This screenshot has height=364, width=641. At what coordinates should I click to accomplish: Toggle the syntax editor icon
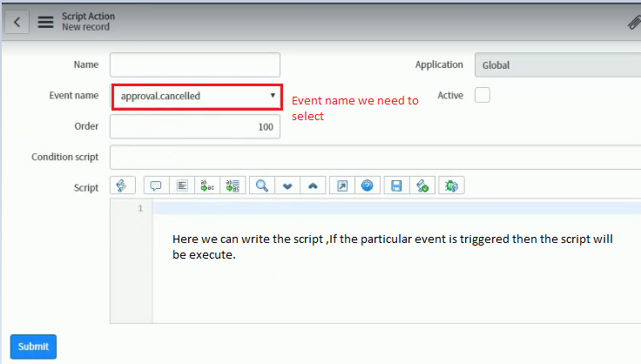[122, 185]
